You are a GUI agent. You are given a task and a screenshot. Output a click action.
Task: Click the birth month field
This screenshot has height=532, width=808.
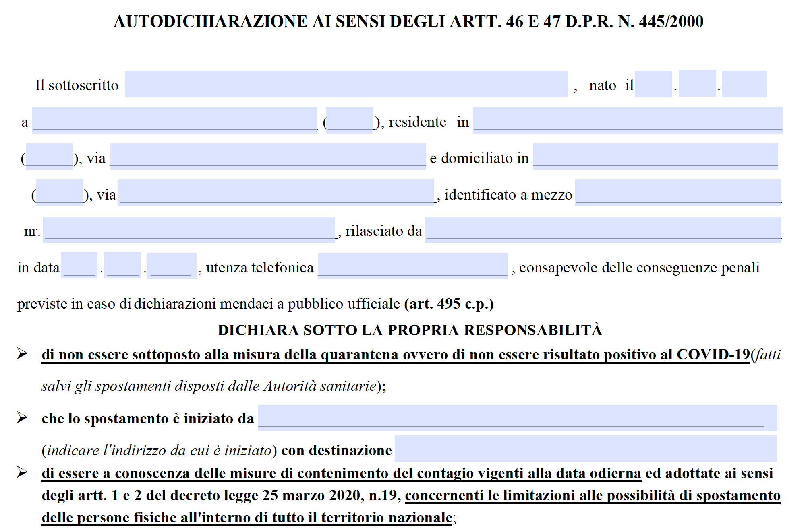(x=697, y=84)
